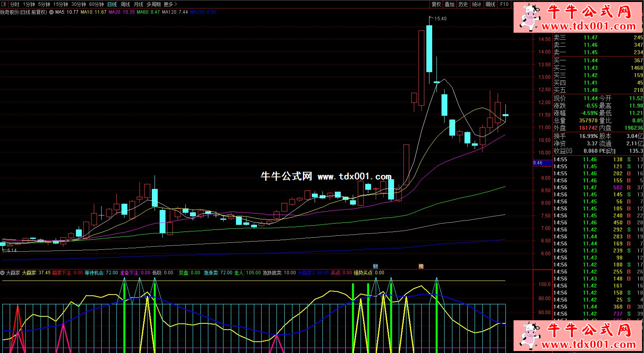This screenshot has height=353, width=644.
Task: Open the dropdown arrow beside 大赢家 indicator
Action: click(x=2, y=273)
